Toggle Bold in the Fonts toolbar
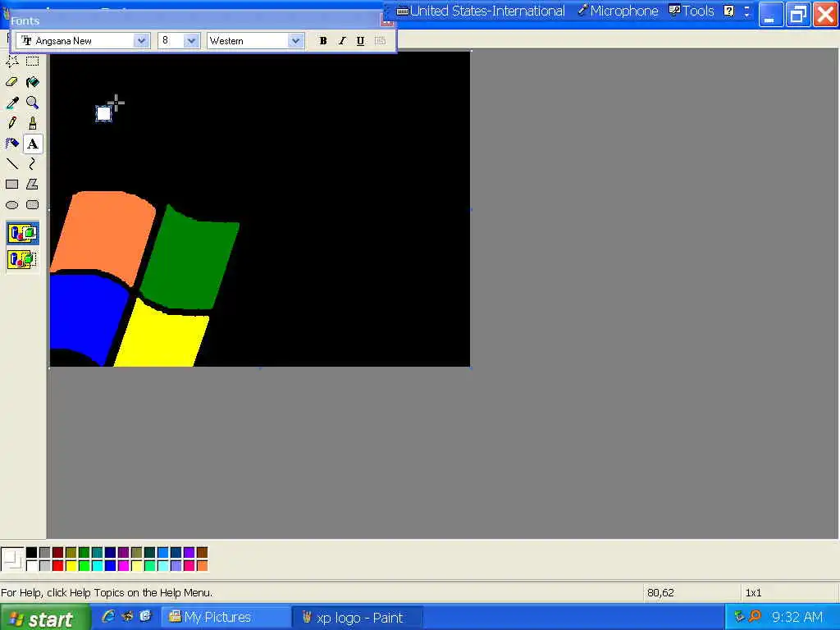The height and width of the screenshot is (630, 840). [x=323, y=41]
